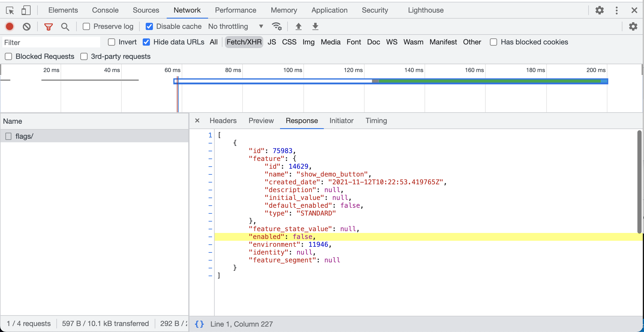
Task: Toggle the red filter funnel icon
Action: point(48,26)
